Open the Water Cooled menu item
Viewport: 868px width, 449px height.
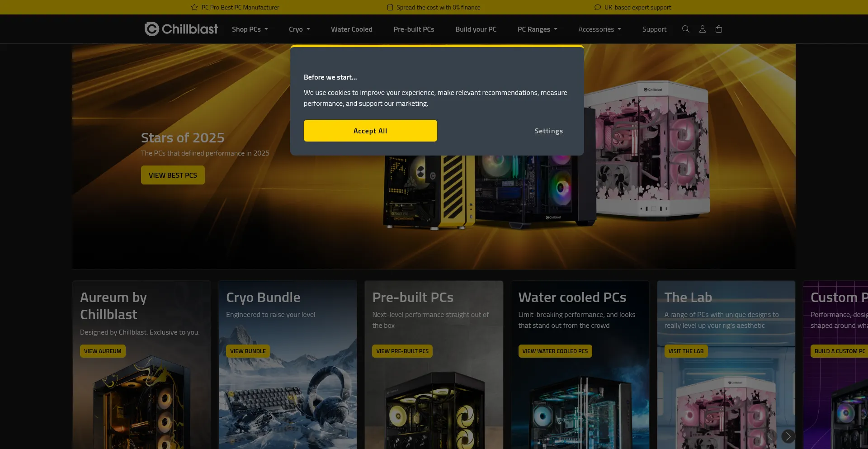coord(352,29)
